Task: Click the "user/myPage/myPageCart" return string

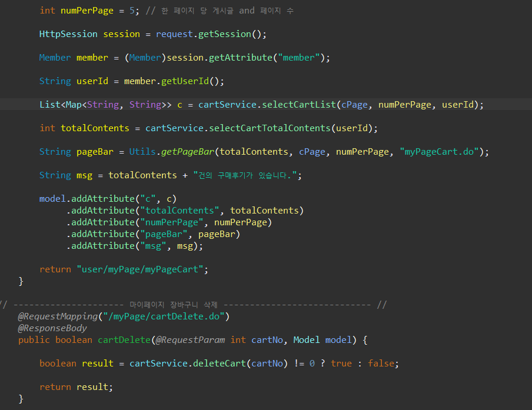Action: click(x=140, y=269)
